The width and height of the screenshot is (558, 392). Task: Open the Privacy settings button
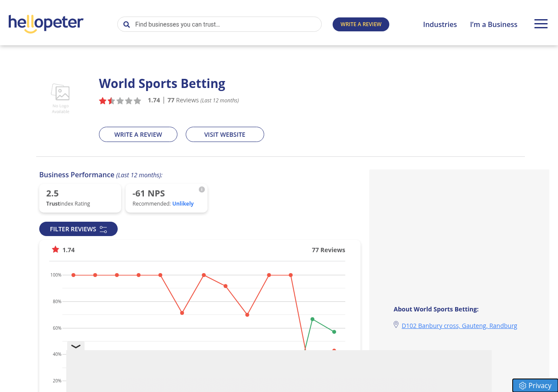pos(535,385)
